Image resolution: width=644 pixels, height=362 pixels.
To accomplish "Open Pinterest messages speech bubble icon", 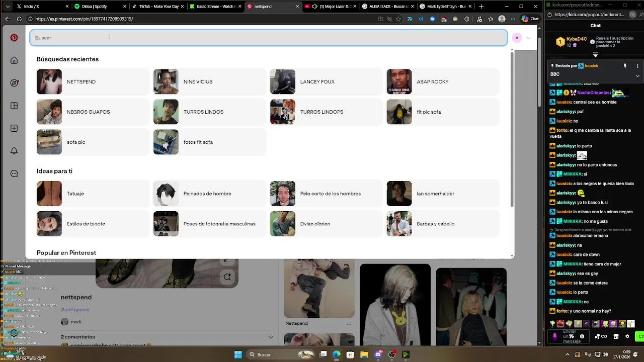I will point(14,173).
